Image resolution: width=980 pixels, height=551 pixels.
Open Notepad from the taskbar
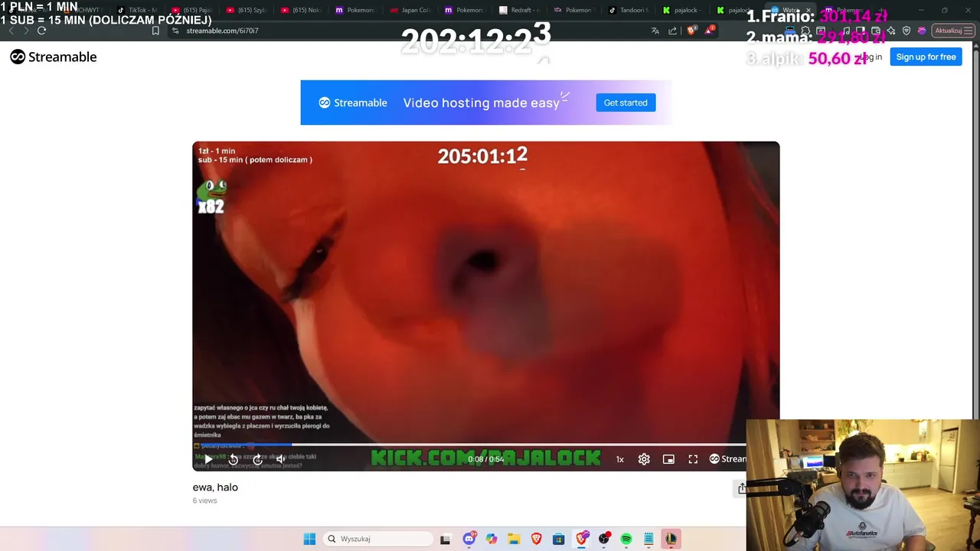tap(648, 539)
